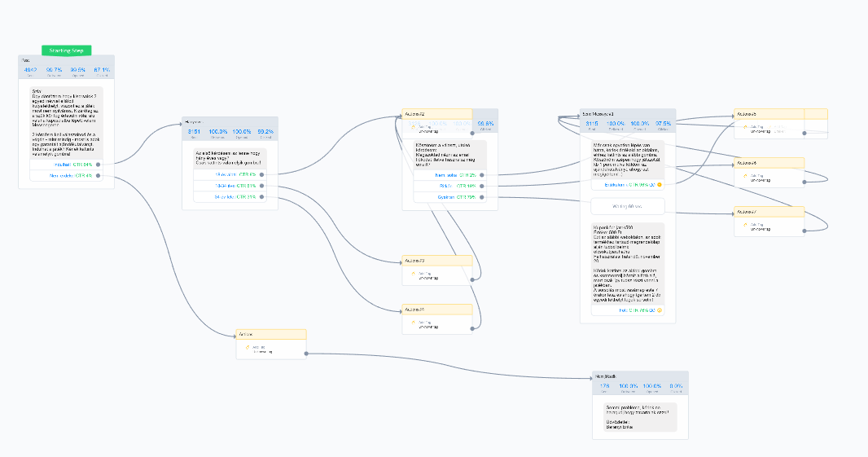Click the output connector dot of Actions #7

coord(804,231)
